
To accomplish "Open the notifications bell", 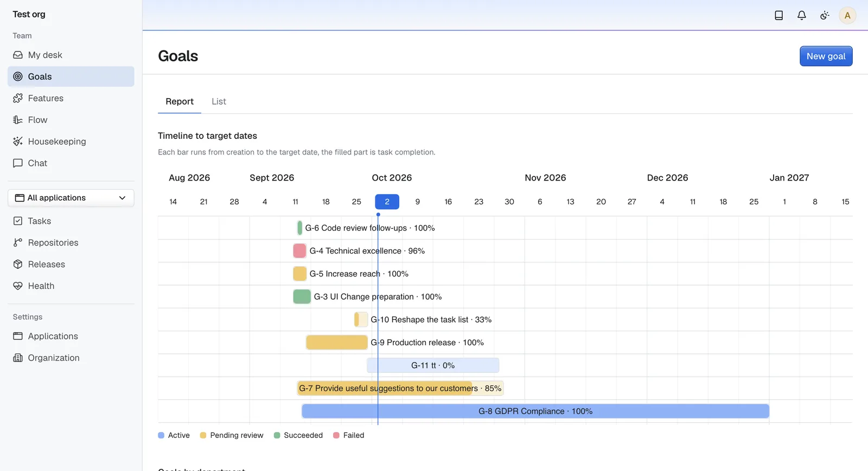I will 801,15.
